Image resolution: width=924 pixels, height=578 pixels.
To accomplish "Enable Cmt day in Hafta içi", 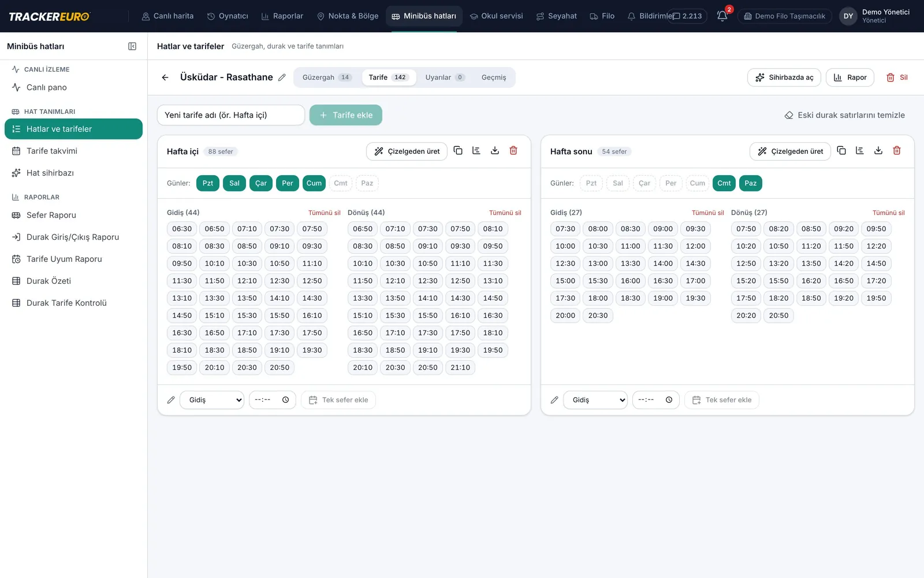I will [x=341, y=183].
